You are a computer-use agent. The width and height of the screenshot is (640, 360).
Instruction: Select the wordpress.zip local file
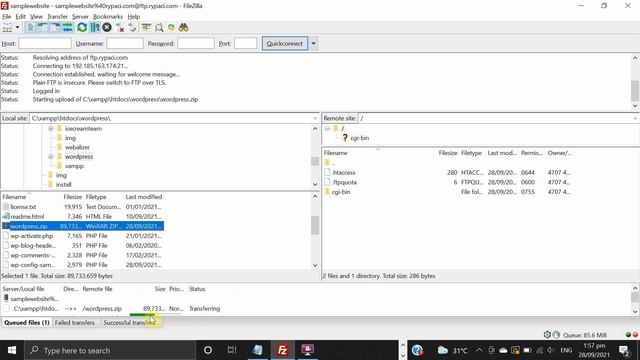pos(82,226)
